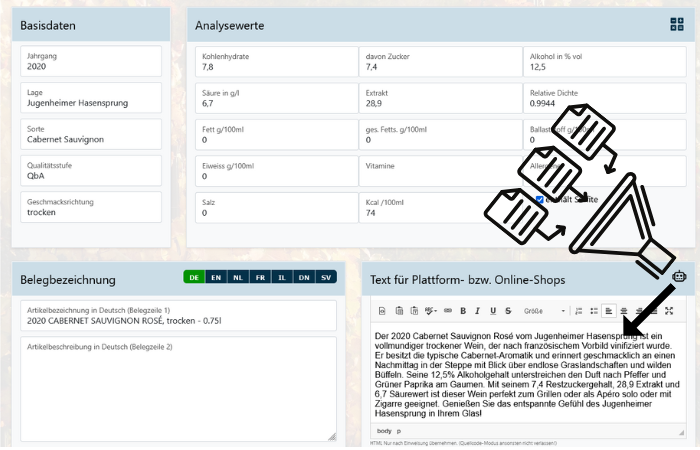Click the Artikelbeschreibung (Belegzeile 2) text area
This screenshot has width=700, height=450.
pyautogui.click(x=178, y=389)
